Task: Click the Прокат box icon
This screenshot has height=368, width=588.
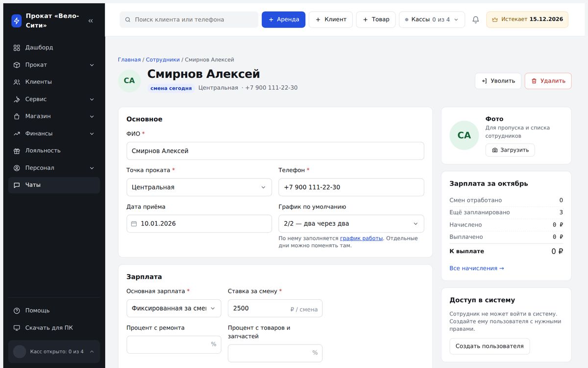Action: (x=17, y=65)
